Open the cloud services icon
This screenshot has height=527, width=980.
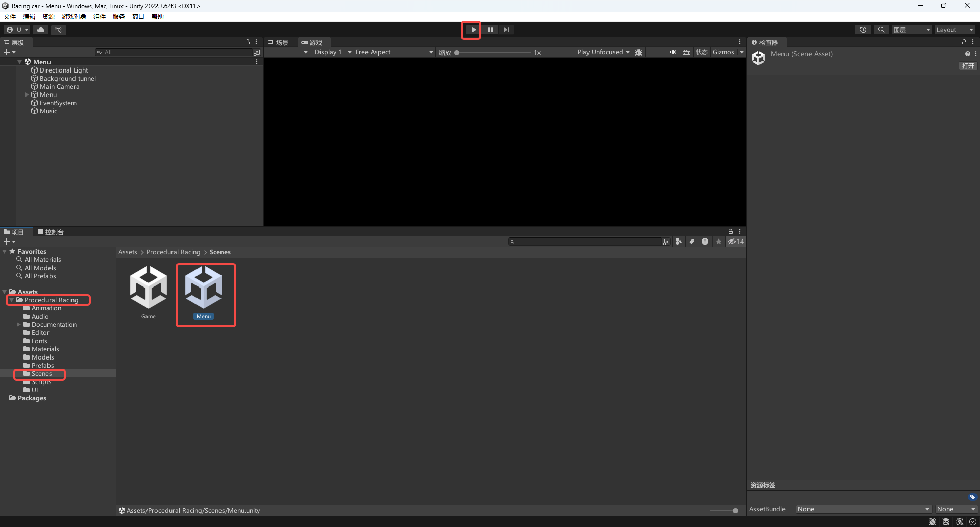tap(41, 30)
